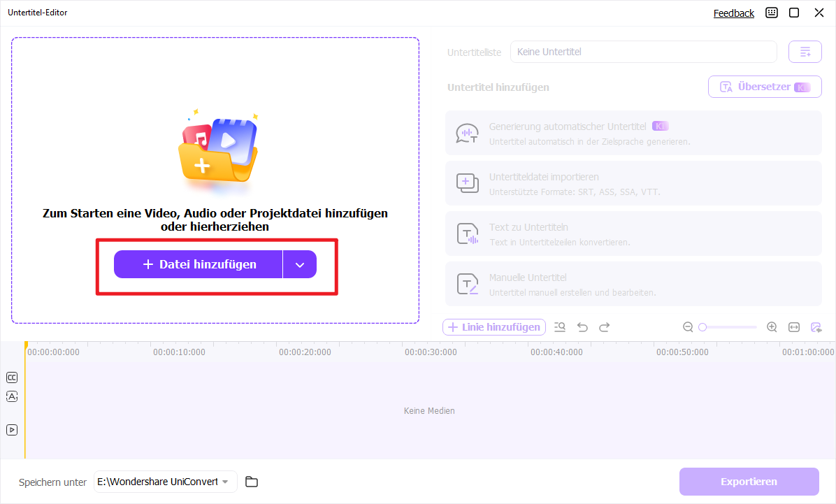This screenshot has width=836, height=504.
Task: Click the search subtitles icon in timeline toolbar
Action: (560, 327)
